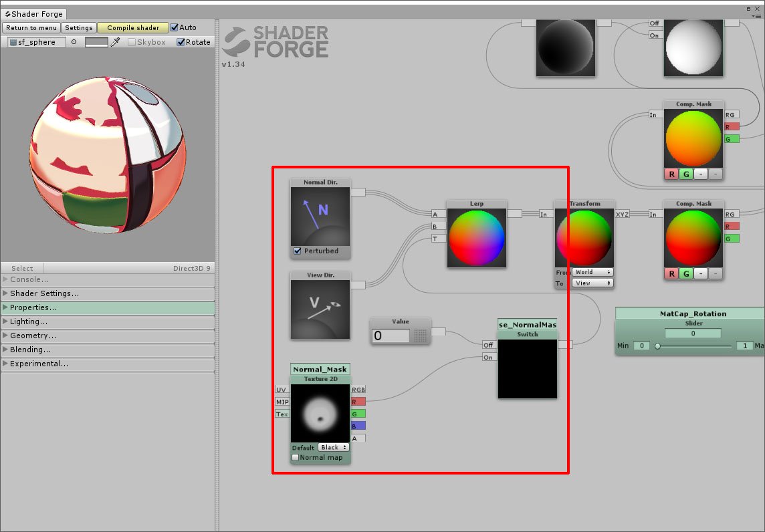Screen dimensions: 765x532
Task: Click the Select button under the preview
Action: point(22,268)
